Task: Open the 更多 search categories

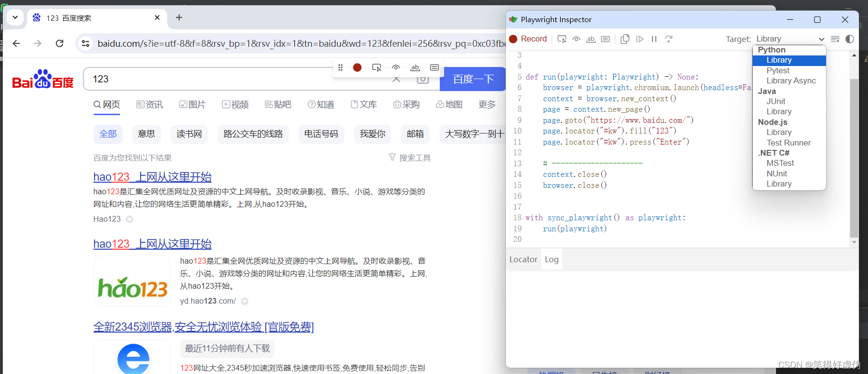Action: point(487,105)
